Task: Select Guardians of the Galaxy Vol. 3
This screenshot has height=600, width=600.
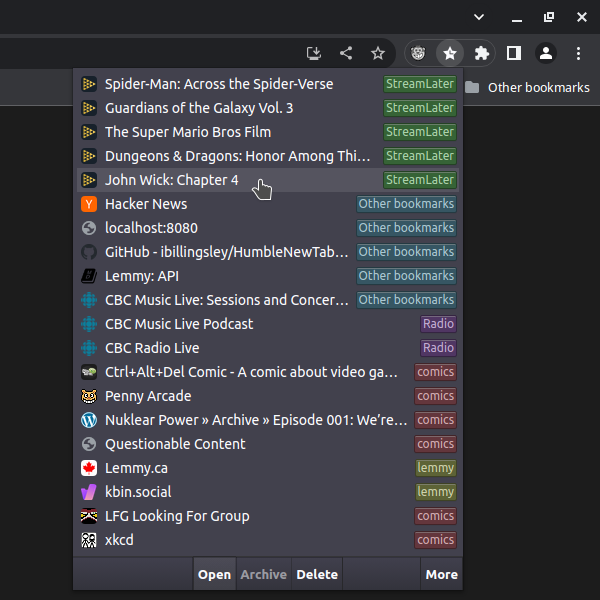Action: 268,108
